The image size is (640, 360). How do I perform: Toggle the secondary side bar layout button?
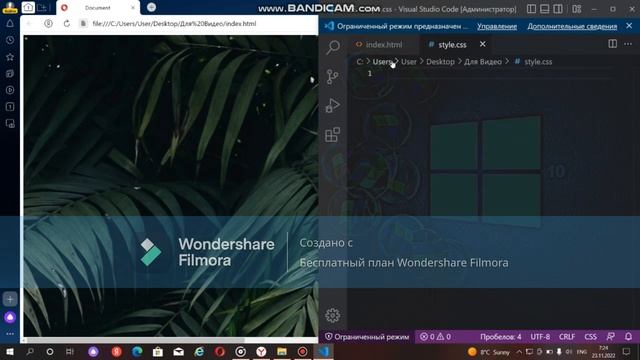coord(558,9)
